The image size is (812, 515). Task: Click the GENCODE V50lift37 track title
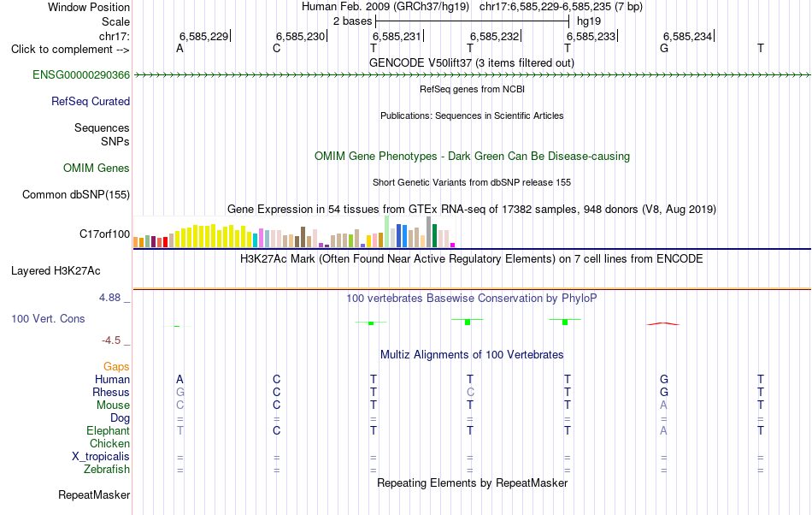pos(472,62)
